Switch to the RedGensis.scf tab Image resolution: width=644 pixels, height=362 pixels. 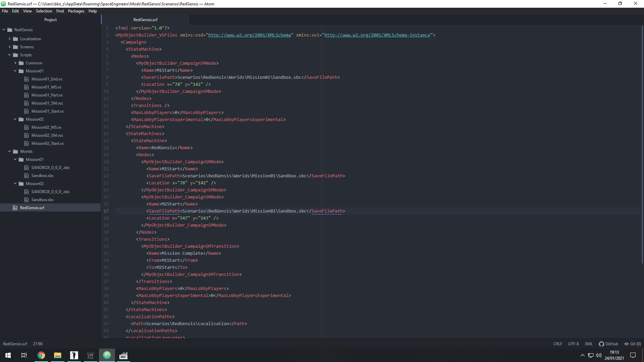[x=145, y=20]
